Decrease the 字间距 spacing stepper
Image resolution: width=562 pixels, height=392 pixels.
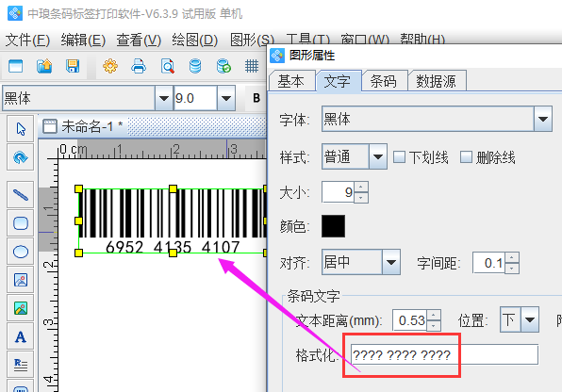512,268
